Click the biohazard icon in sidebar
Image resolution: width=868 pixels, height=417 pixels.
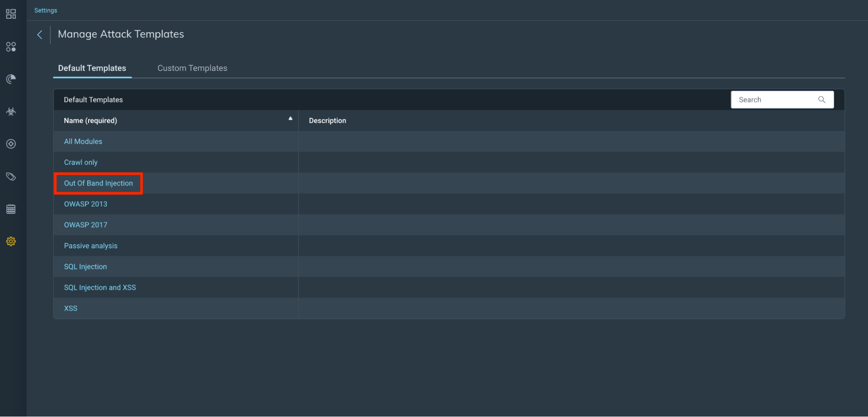point(11,112)
